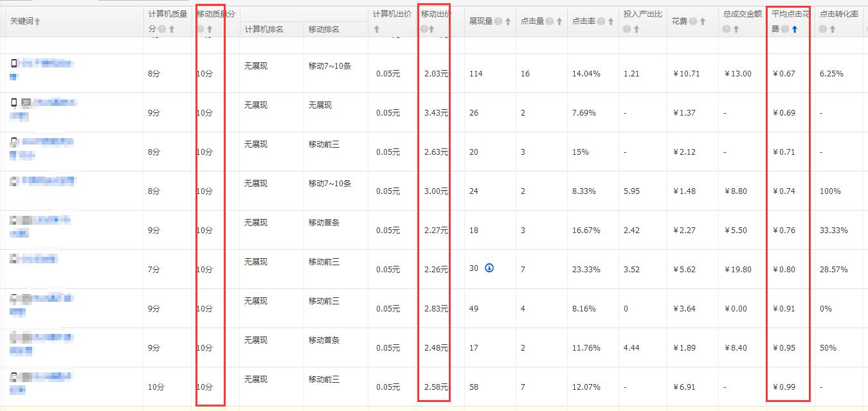Viewport: 868px width, 411px height.
Task: Sort by 展现量 using its arrow
Action: [508, 21]
